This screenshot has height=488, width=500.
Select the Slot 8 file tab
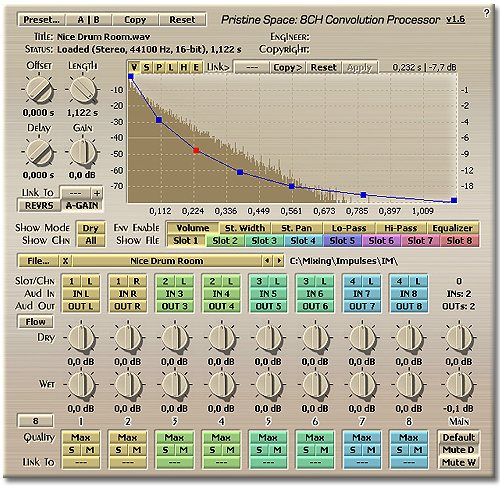[459, 241]
